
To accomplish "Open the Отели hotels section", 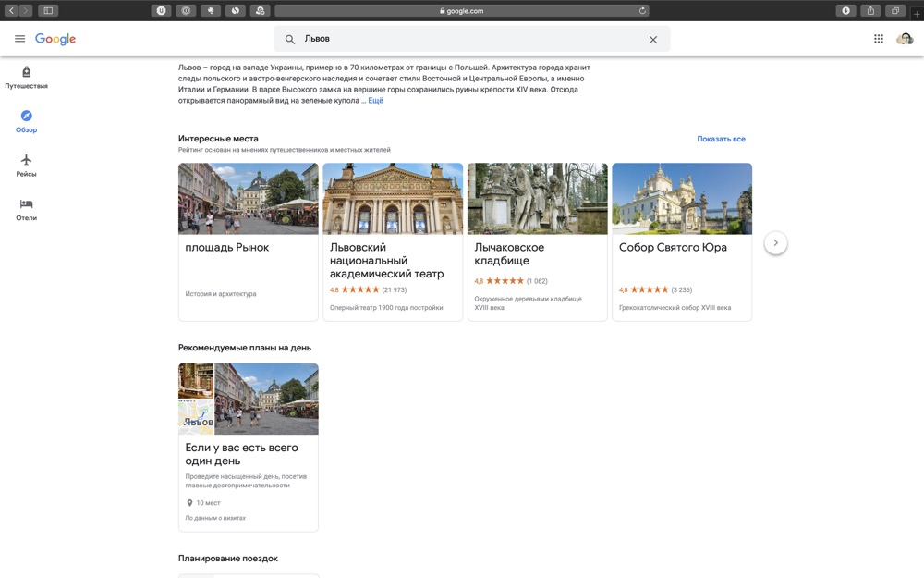I will tap(26, 209).
